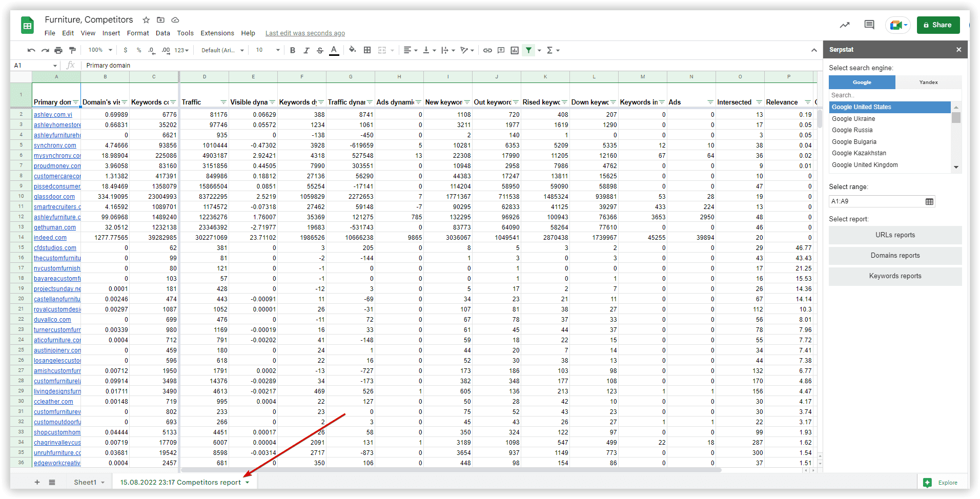Open the ashleyfurniture.com link
Viewport: 980px width, 499px height.
pyautogui.click(x=56, y=217)
